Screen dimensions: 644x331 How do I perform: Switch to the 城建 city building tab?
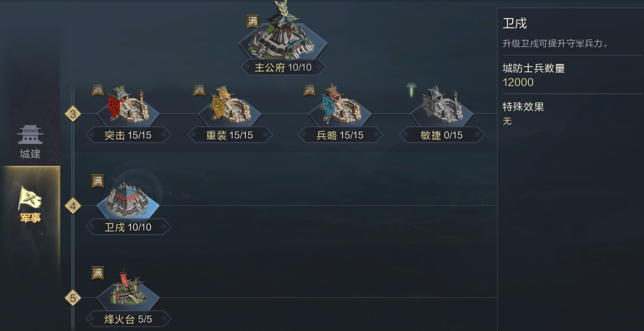(x=30, y=142)
